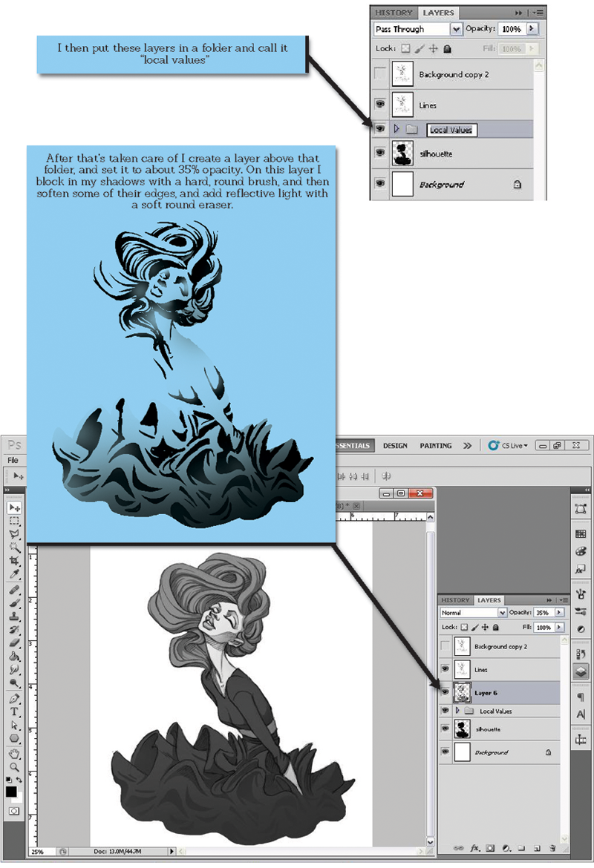Hide Layer 6 using its eye icon

[x=446, y=692]
